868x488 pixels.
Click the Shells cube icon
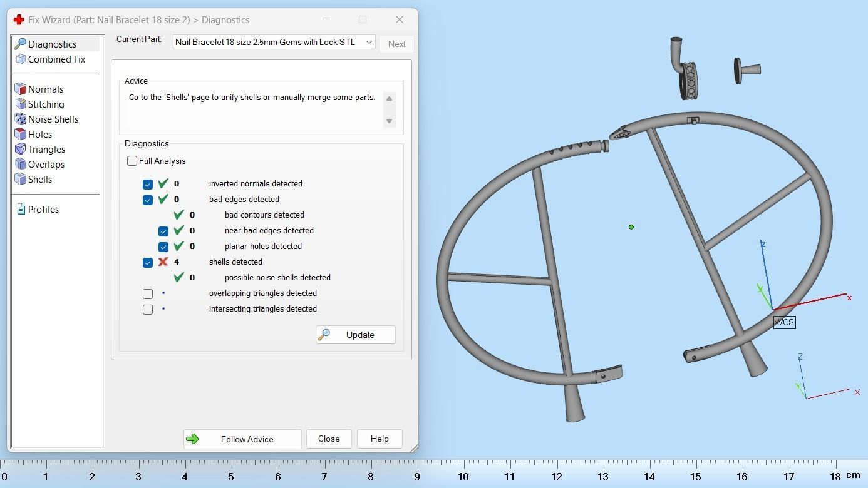click(x=20, y=179)
